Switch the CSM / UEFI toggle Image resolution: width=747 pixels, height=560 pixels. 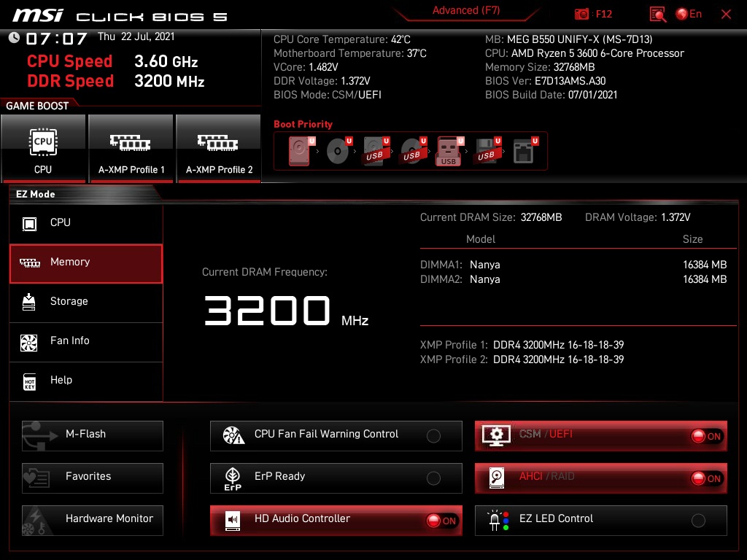[601, 436]
